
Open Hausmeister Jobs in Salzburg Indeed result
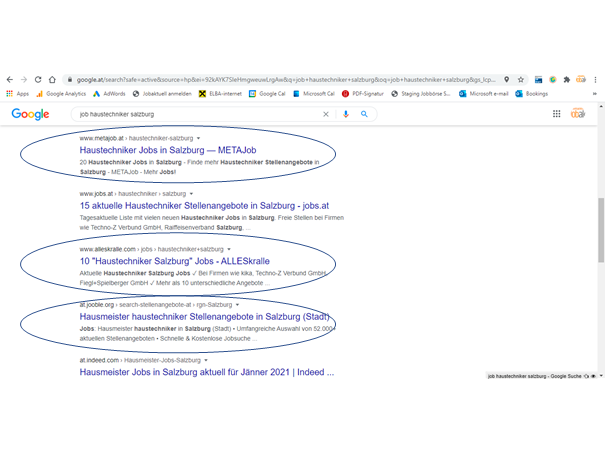207,372
